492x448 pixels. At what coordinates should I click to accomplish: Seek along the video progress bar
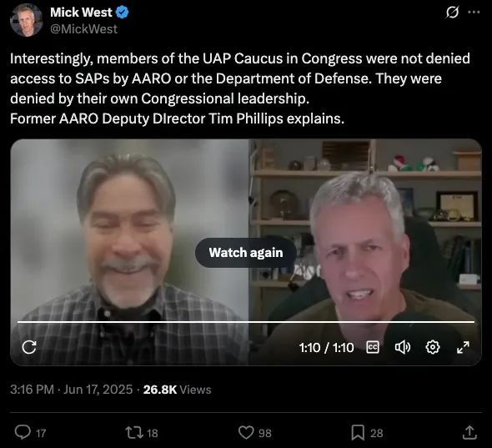coord(246,322)
